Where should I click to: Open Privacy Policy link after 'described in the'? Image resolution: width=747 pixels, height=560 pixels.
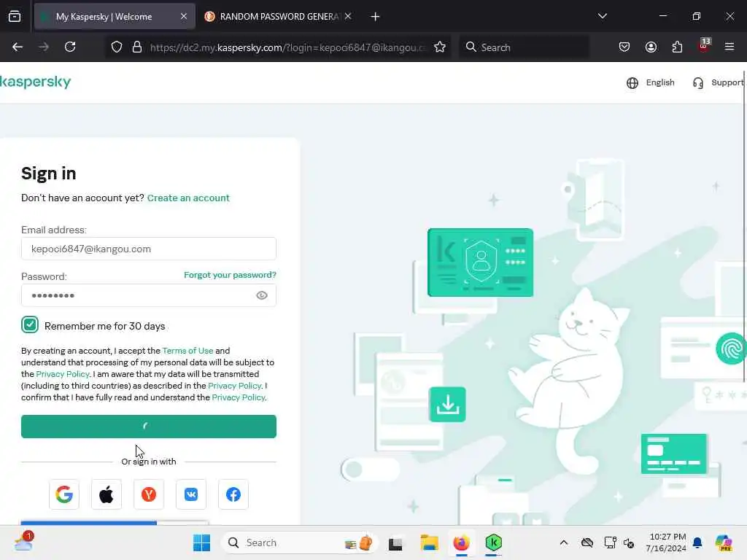tap(235, 385)
